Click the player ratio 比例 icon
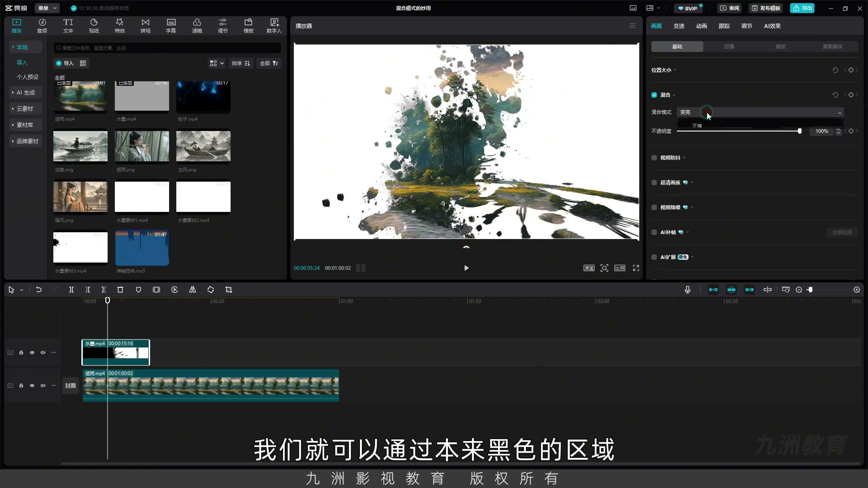868x488 pixels. [x=620, y=268]
